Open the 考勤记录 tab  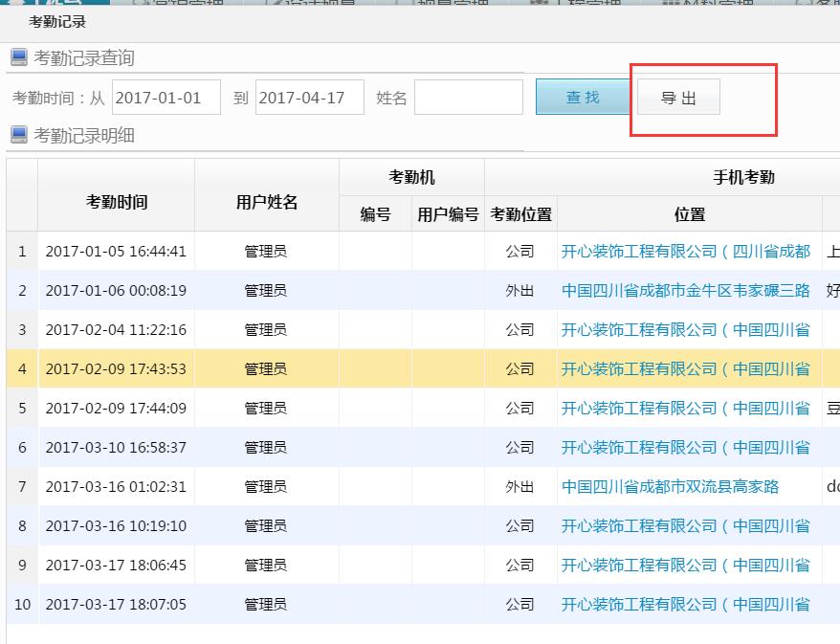[57, 21]
